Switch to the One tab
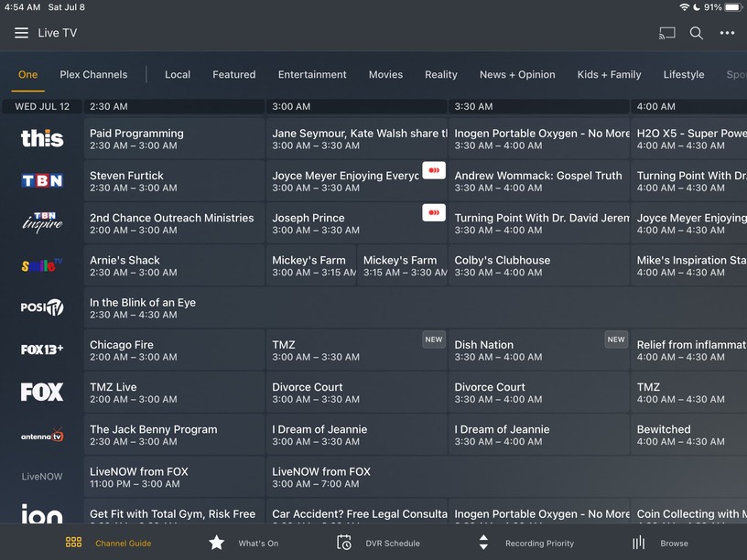Screen dimensions: 747x560 pos(28,75)
